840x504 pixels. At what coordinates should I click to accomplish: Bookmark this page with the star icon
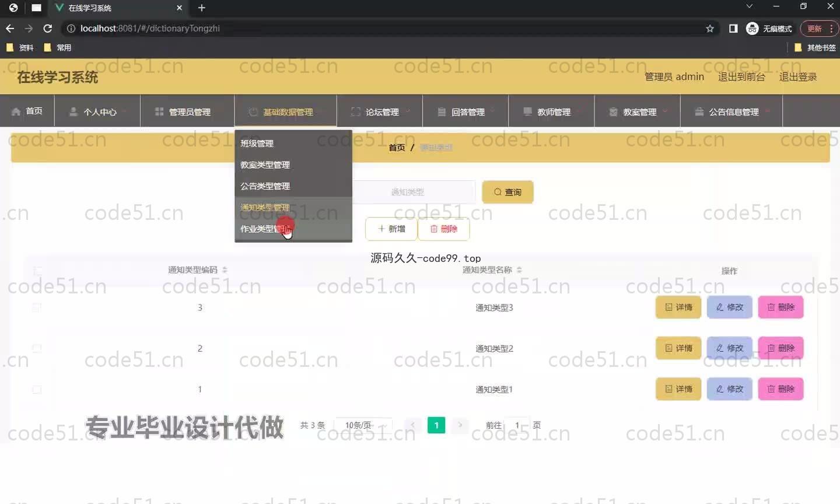(x=710, y=28)
